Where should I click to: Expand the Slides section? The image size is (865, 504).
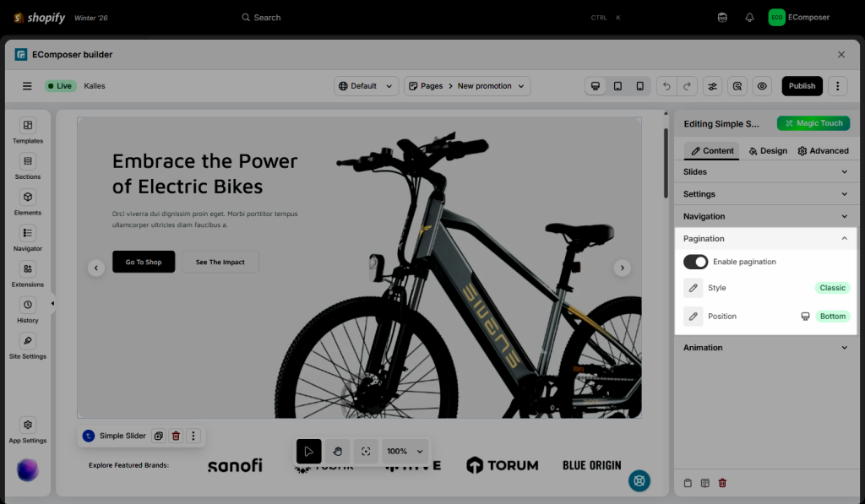tap(764, 171)
